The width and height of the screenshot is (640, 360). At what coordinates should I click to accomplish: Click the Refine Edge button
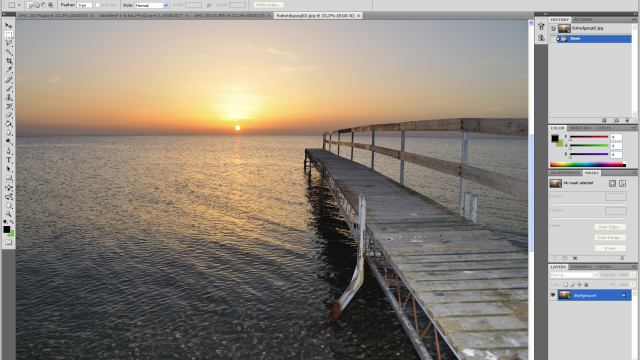click(268, 5)
